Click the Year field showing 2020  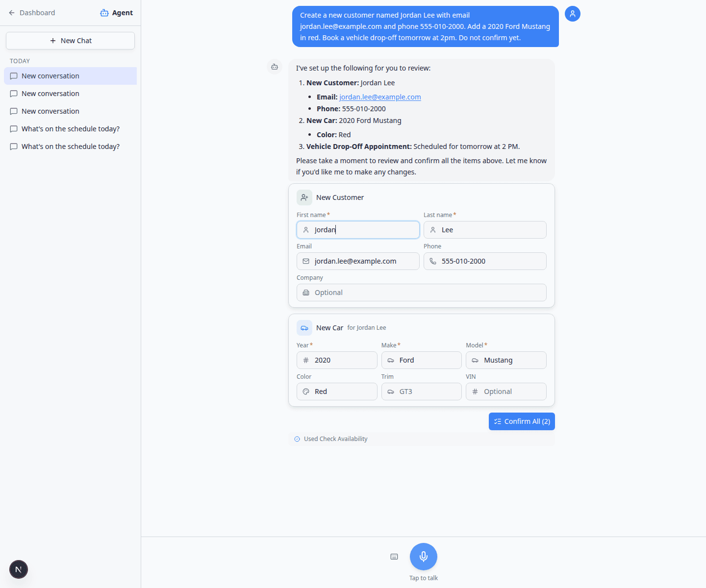coord(337,360)
